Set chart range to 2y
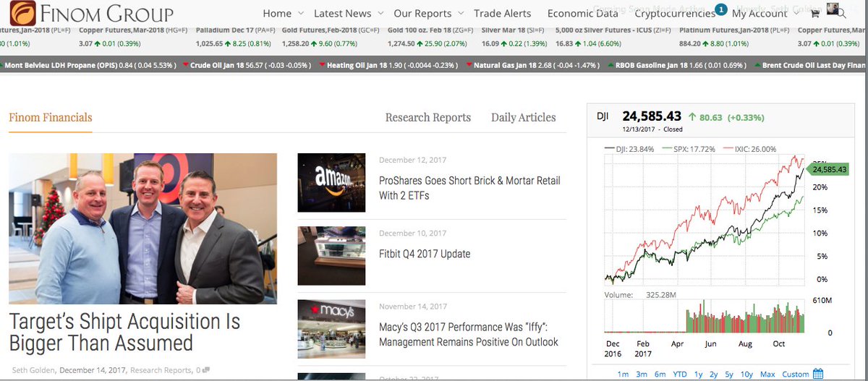This screenshot has height=381, width=868. tap(714, 374)
